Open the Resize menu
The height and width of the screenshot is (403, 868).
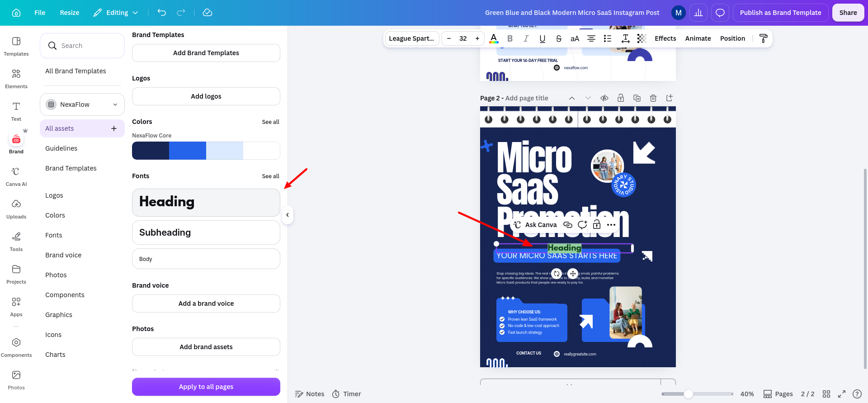click(x=70, y=13)
